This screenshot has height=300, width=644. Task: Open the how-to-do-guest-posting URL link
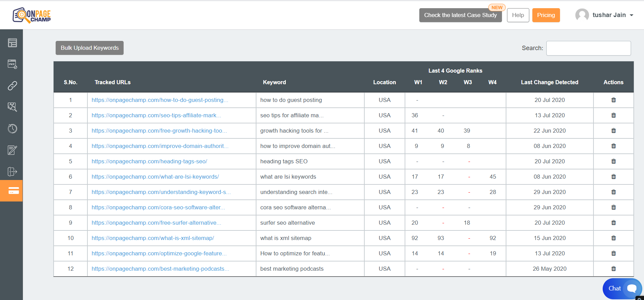(x=160, y=100)
